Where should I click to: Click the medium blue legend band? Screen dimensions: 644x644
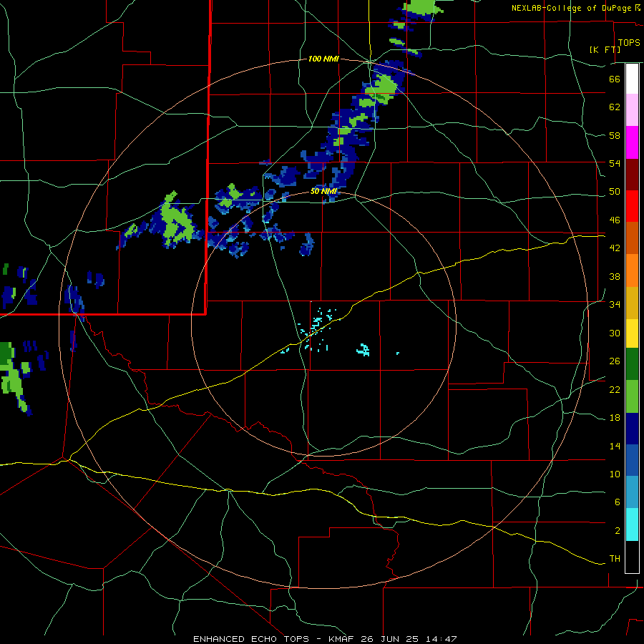point(632,461)
